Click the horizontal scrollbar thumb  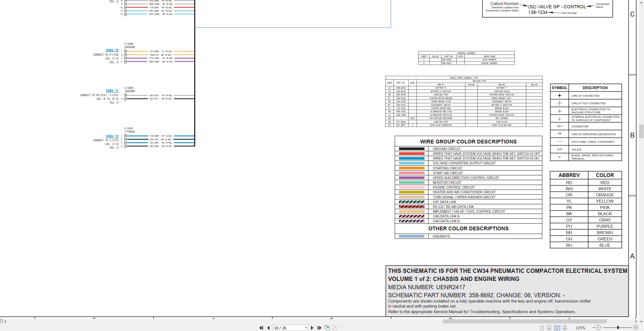[525, 321]
